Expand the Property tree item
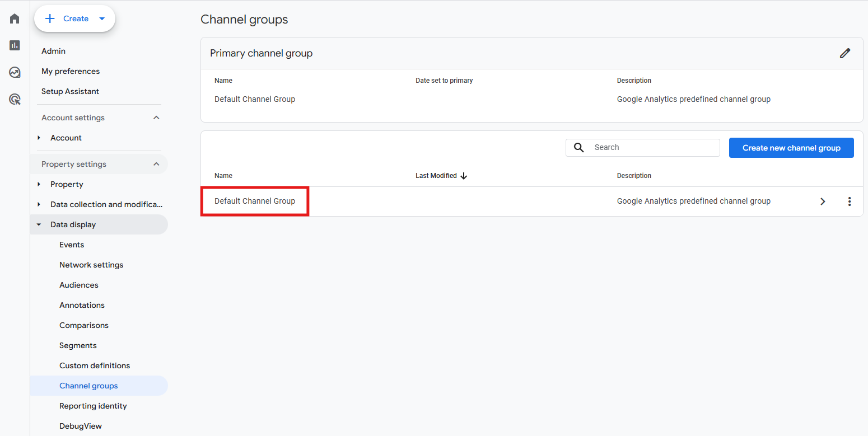 coord(39,184)
